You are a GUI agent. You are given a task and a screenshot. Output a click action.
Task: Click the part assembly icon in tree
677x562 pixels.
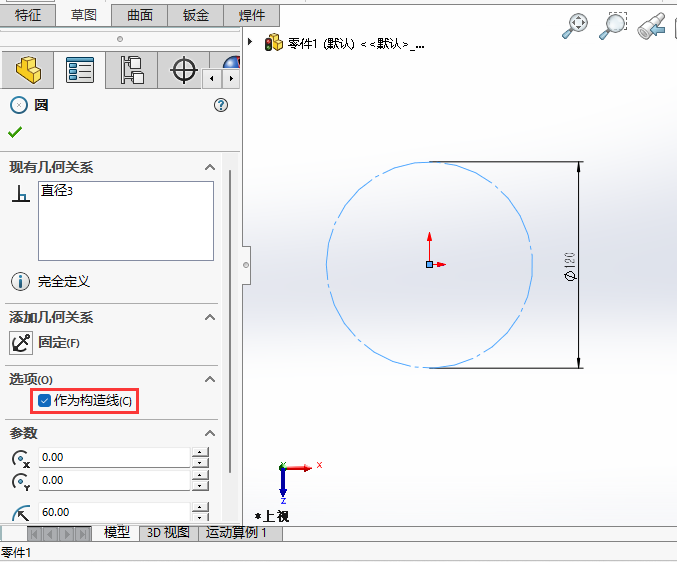(274, 42)
